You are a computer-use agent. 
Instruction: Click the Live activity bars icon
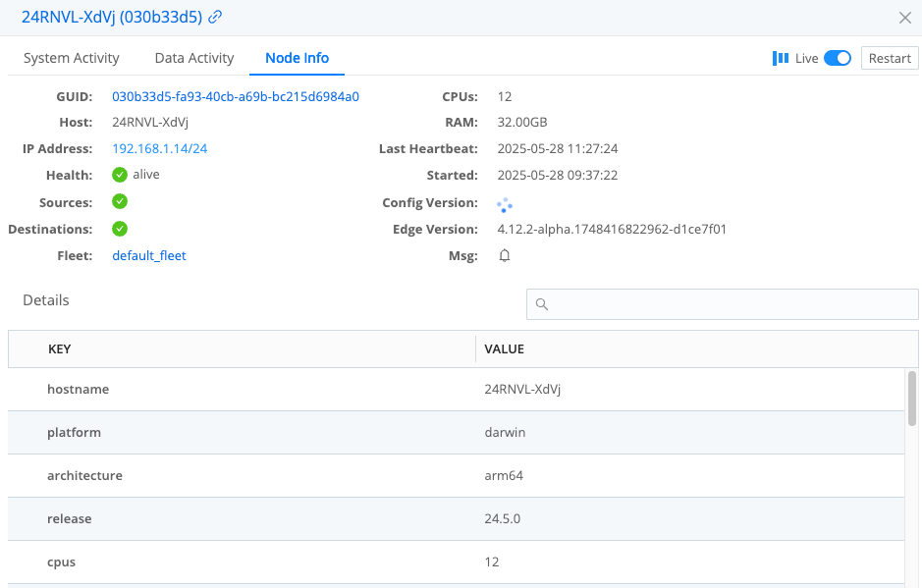(x=780, y=58)
